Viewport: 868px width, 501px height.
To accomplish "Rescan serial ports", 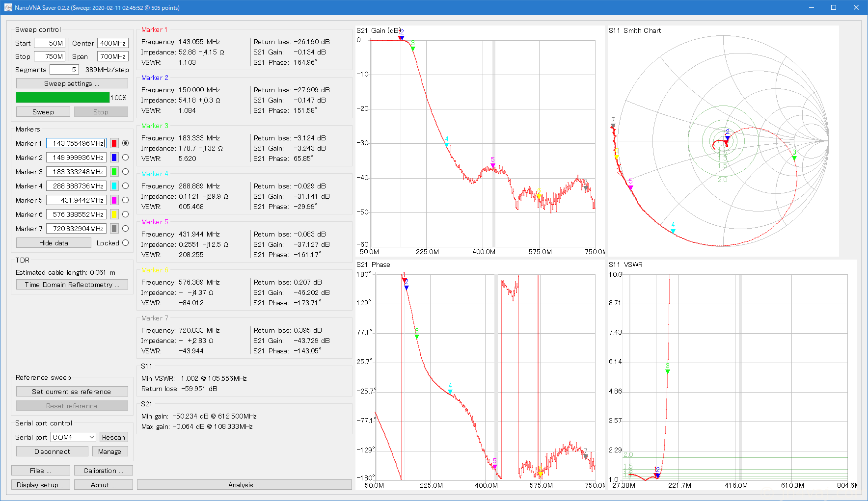I will [x=113, y=437].
